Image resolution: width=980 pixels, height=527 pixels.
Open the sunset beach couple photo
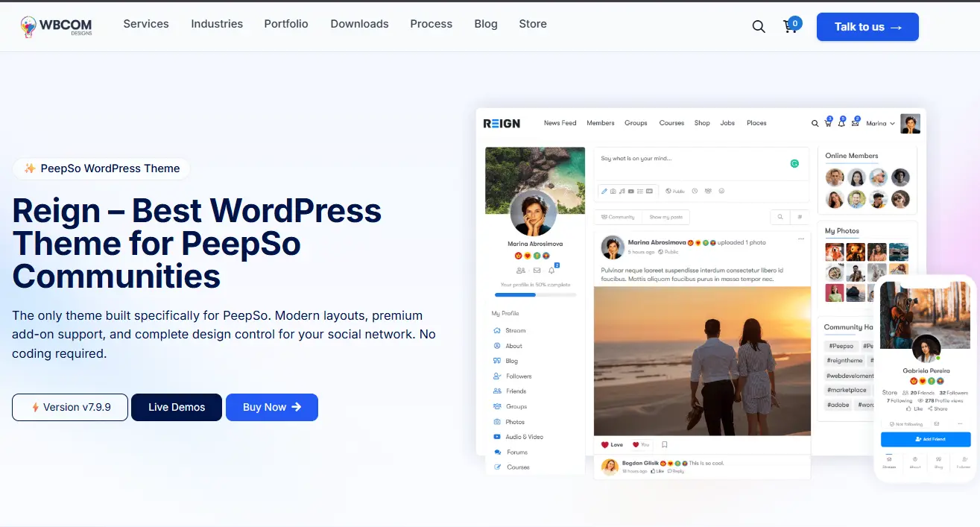tap(702, 361)
